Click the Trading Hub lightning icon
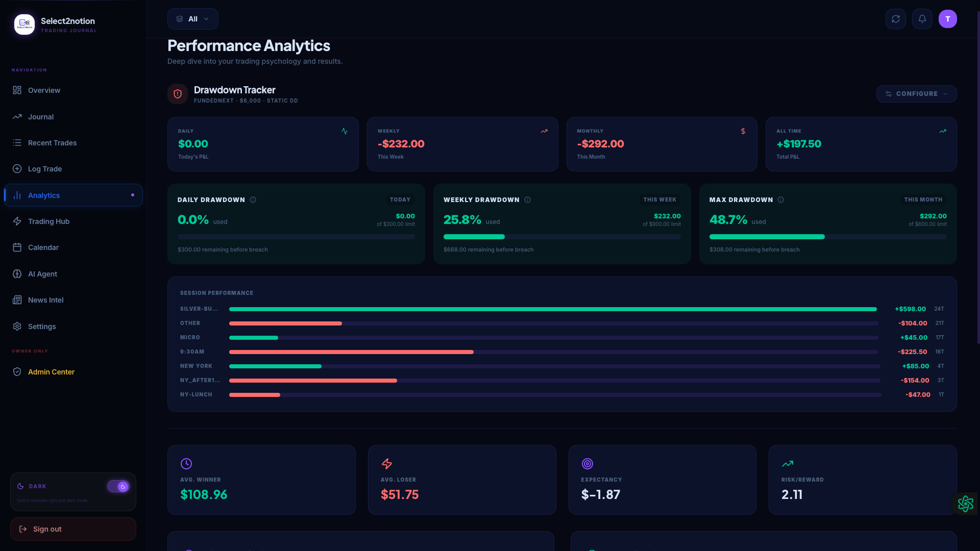The image size is (980, 551). [x=17, y=221]
